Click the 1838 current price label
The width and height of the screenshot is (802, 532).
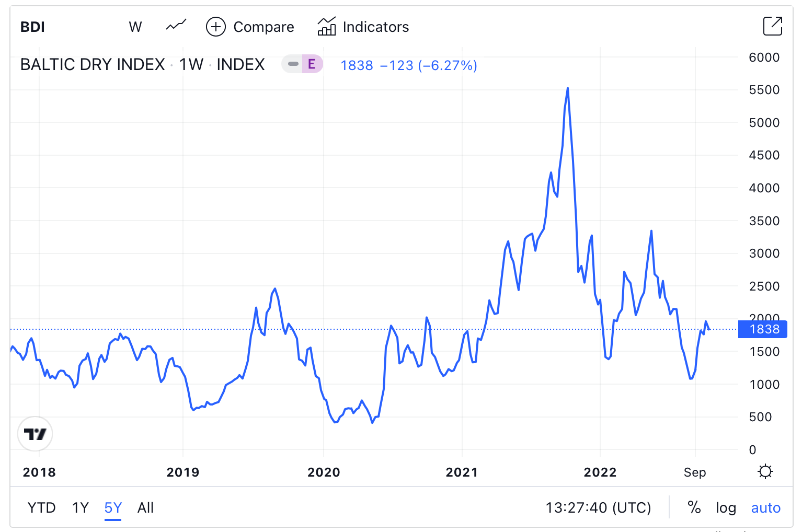pos(762,329)
